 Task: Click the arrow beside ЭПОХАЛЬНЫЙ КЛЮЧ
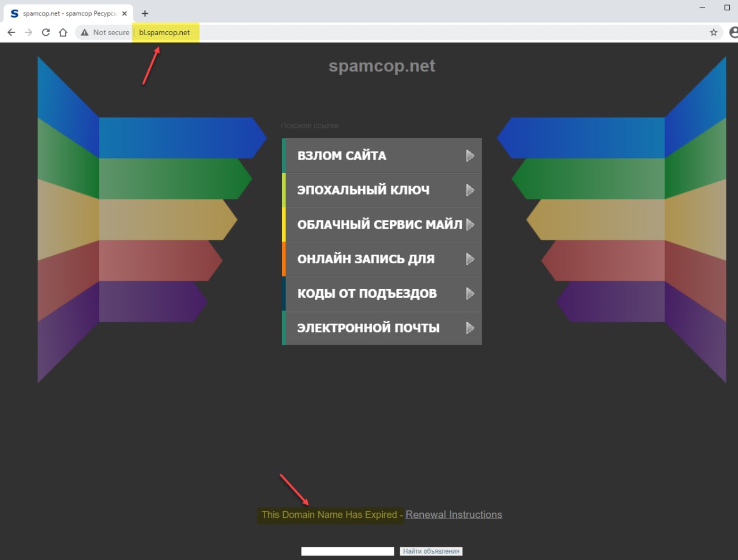pos(470,190)
